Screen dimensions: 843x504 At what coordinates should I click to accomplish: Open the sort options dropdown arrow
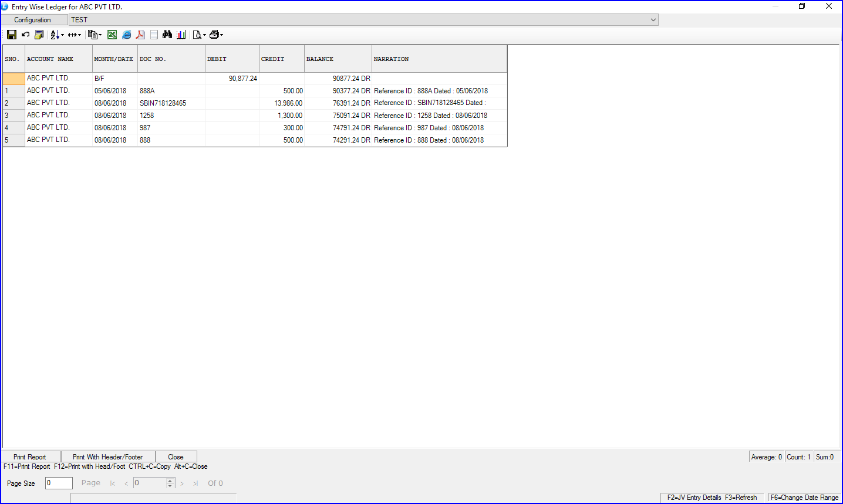(x=62, y=35)
